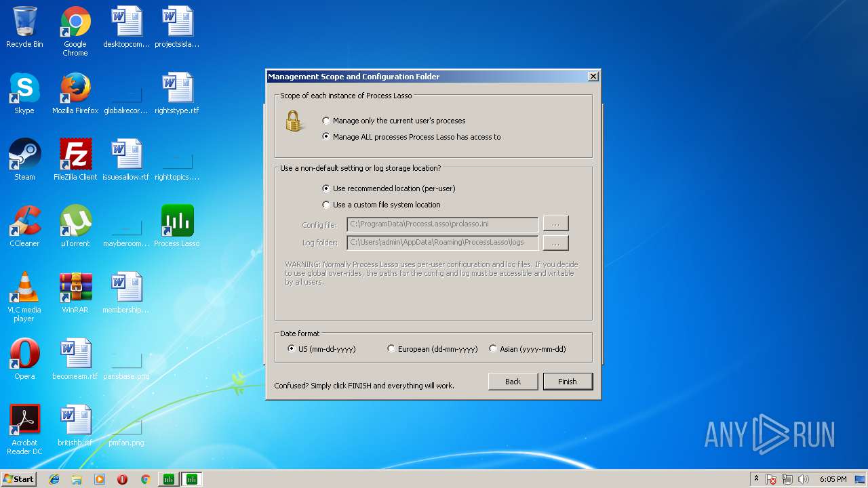Open the Acrobat Reader DC shortcut

(x=24, y=430)
